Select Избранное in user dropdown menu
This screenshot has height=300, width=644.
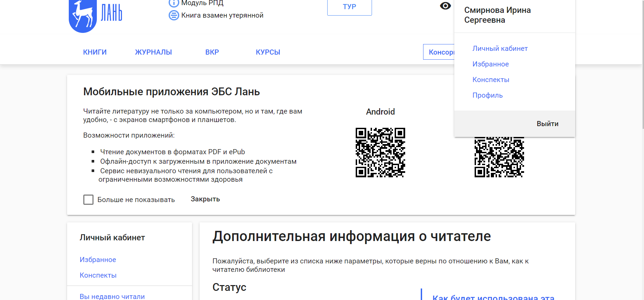coord(491,64)
